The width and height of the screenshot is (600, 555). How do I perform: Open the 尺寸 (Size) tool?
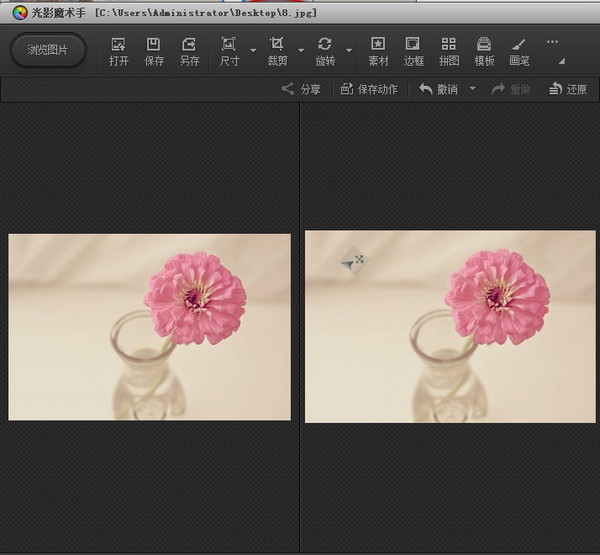(x=229, y=45)
